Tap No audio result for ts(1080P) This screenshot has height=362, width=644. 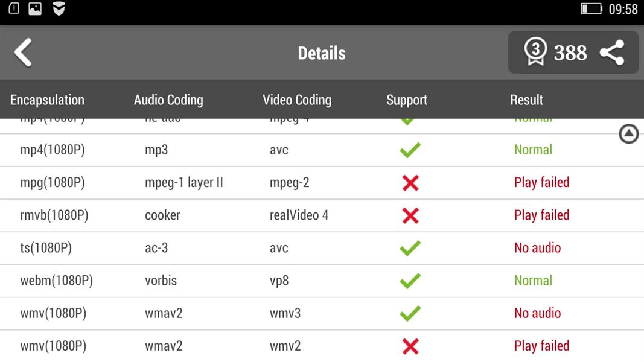click(x=537, y=248)
